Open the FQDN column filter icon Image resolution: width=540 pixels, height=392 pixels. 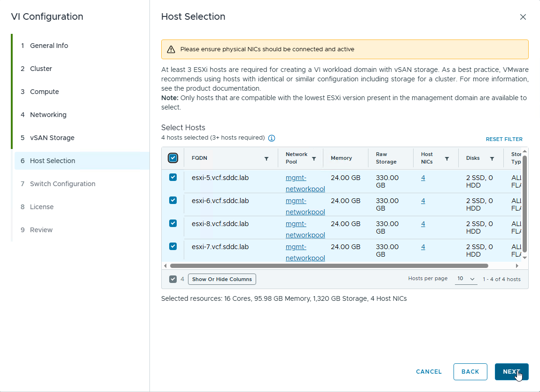click(x=266, y=159)
